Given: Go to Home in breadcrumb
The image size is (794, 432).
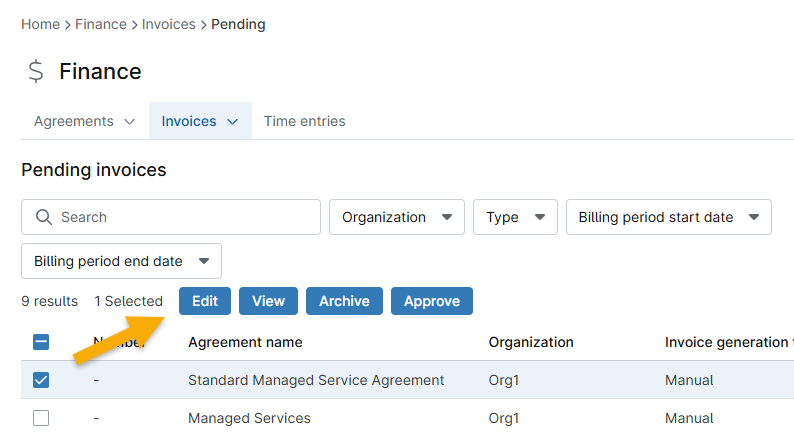Looking at the screenshot, I should (40, 24).
